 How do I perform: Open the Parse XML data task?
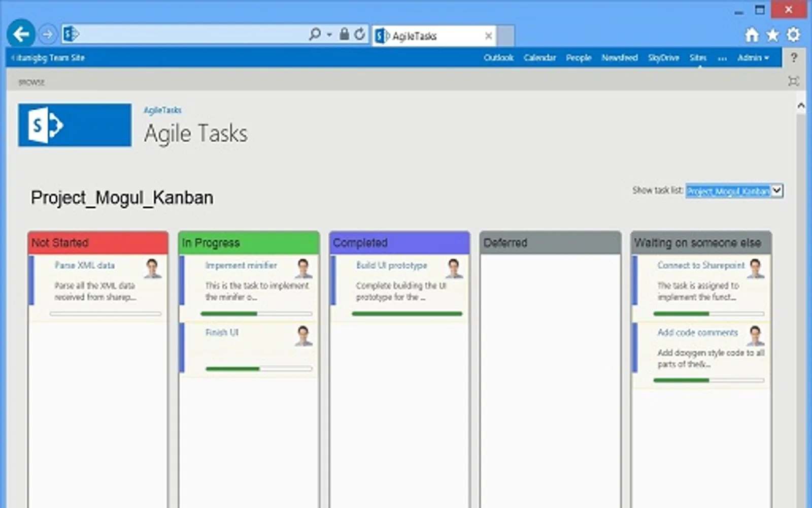[x=85, y=265]
